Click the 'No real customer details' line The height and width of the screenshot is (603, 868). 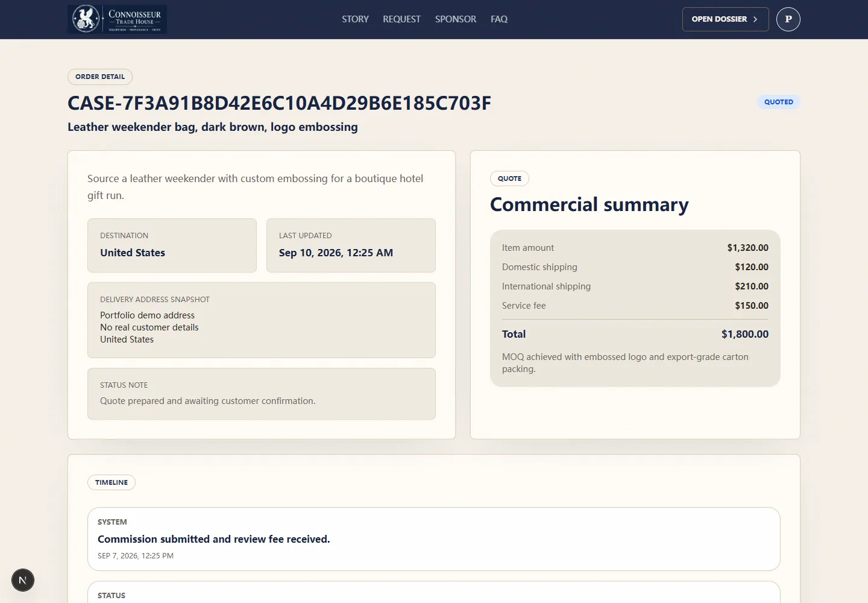[x=149, y=327]
